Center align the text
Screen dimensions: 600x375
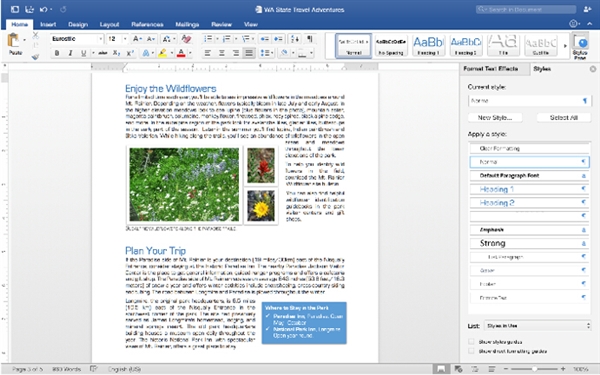(x=222, y=53)
